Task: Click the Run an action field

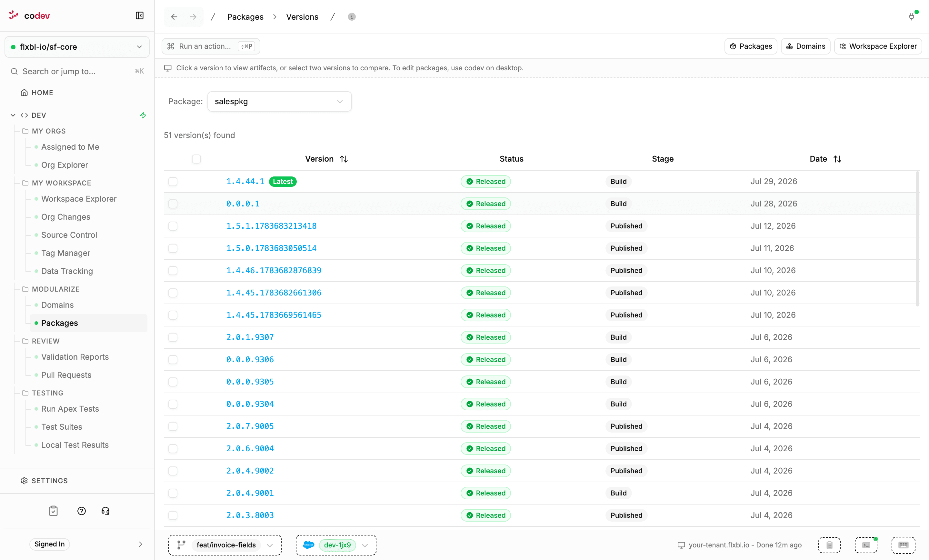Action: coord(211,46)
